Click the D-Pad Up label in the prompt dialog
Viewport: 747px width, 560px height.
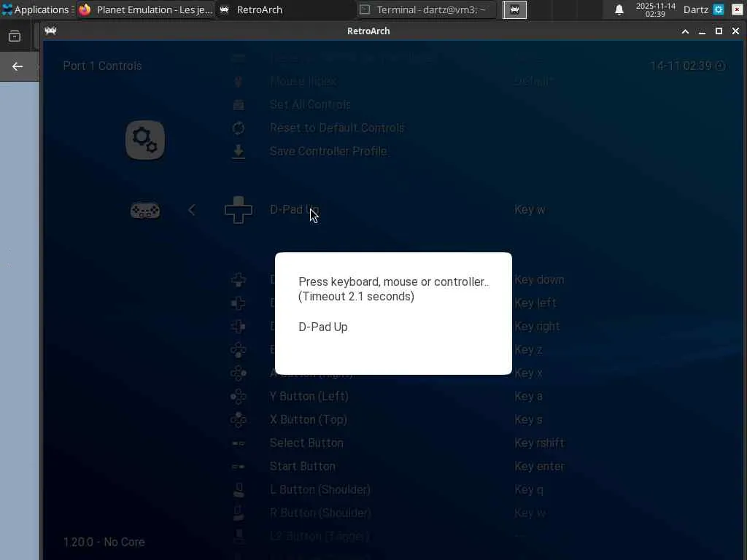[323, 327]
